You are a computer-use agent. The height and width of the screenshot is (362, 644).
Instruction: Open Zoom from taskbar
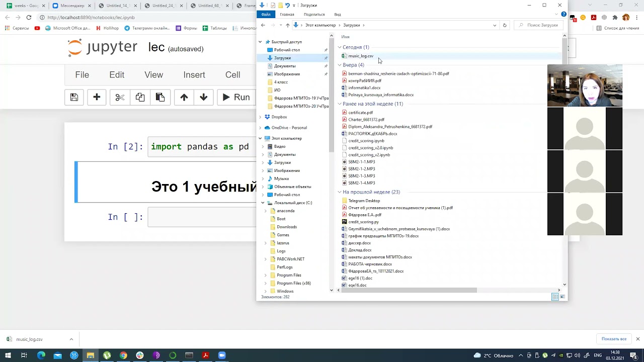tap(222, 355)
